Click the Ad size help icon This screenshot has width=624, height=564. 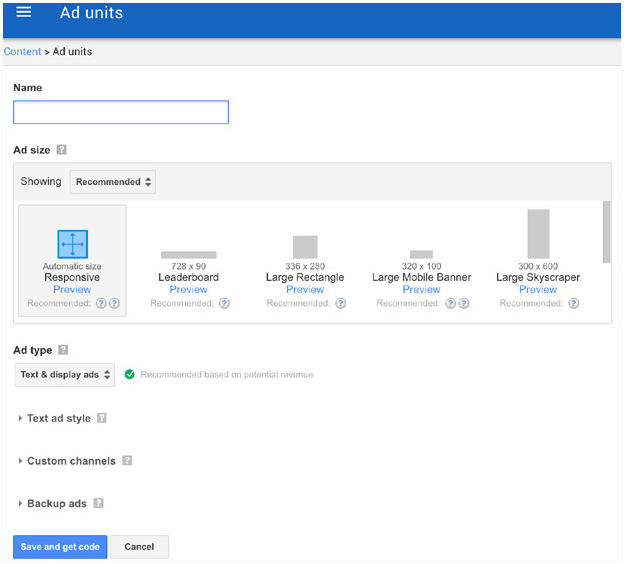pos(61,150)
